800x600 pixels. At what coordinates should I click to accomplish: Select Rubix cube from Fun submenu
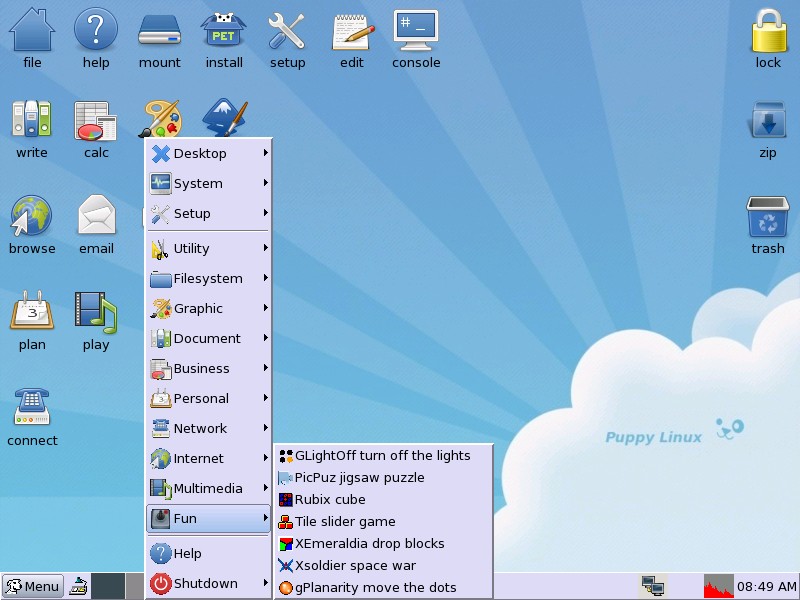click(x=330, y=499)
